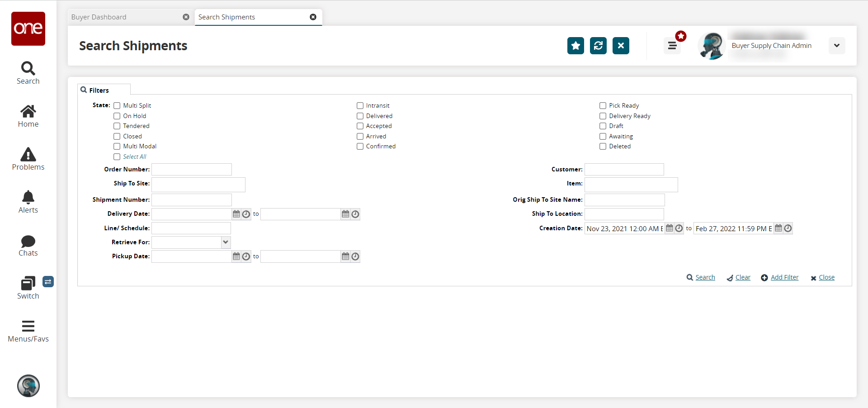Toggle the Select All checkbox
Image resolution: width=868 pixels, height=408 pixels.
pyautogui.click(x=117, y=157)
